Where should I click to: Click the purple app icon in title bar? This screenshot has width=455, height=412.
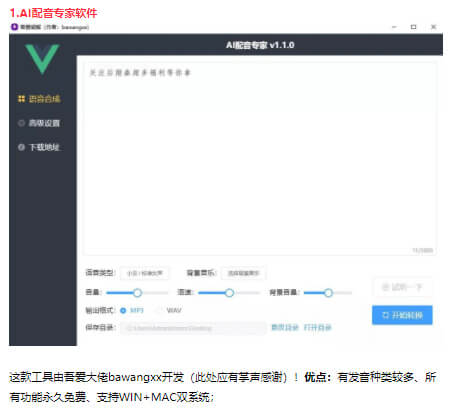pos(14,27)
